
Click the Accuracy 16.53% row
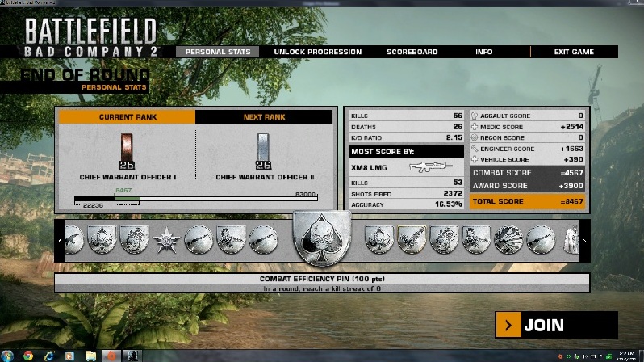406,204
